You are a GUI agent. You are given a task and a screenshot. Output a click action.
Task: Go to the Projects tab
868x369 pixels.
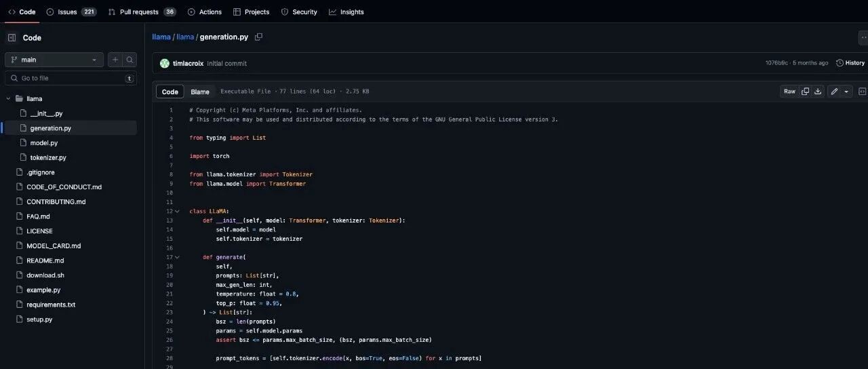(x=251, y=12)
